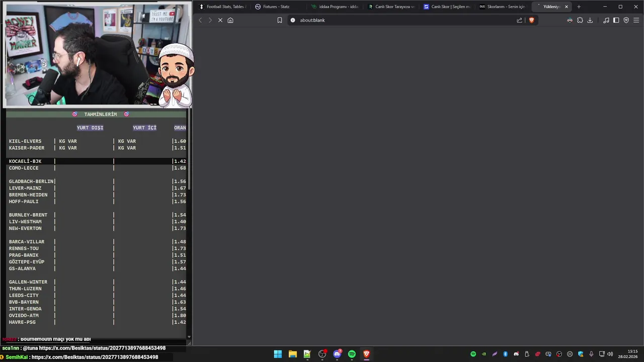Click the private glasses icon in toolbar
644x362 pixels.
pyautogui.click(x=570, y=20)
